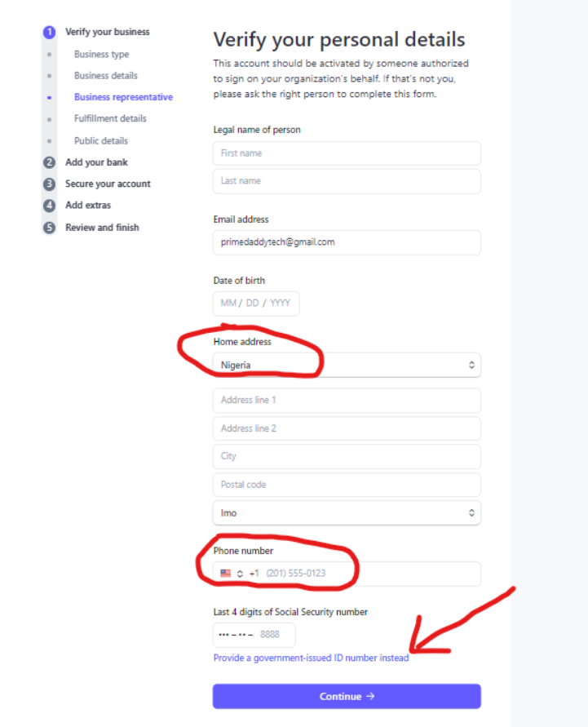Focus the First name field

347,153
